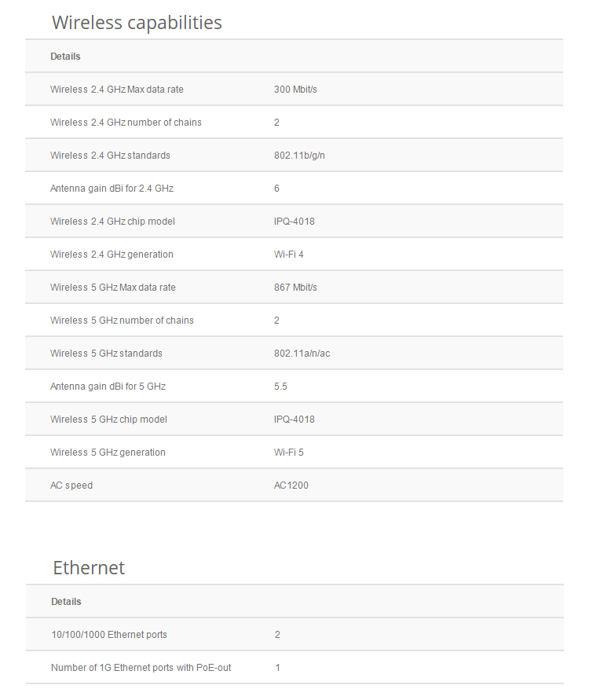Image resolution: width=589 pixels, height=700 pixels.
Task: Select the 2.4 GHz IPQ-4018 chip model value
Action: [294, 222]
